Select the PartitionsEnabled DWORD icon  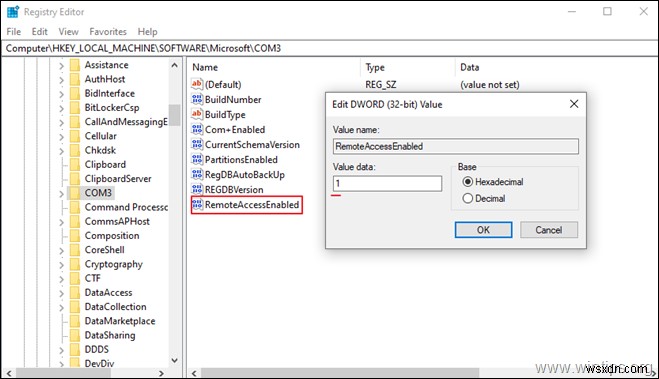coord(197,160)
